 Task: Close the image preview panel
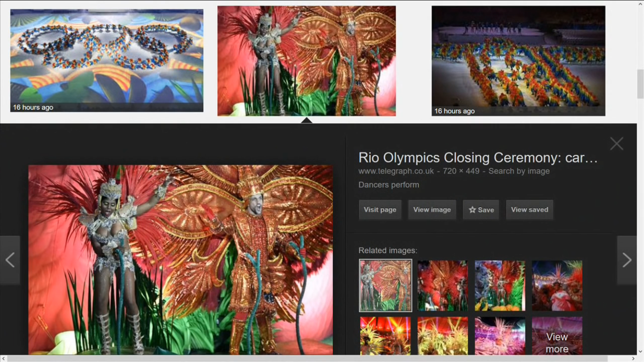(616, 144)
